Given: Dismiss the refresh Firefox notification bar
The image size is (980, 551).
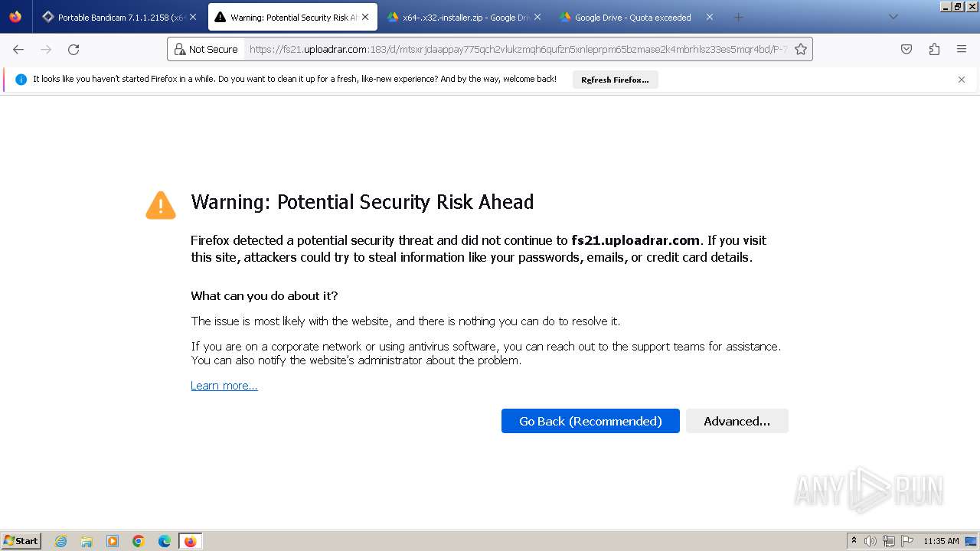Looking at the screenshot, I should tap(962, 80).
